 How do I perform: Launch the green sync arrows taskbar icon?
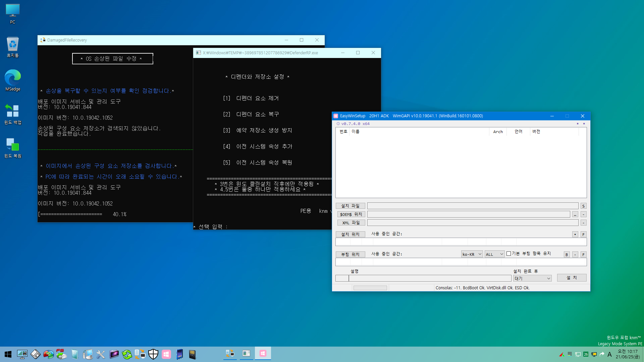[127, 354]
